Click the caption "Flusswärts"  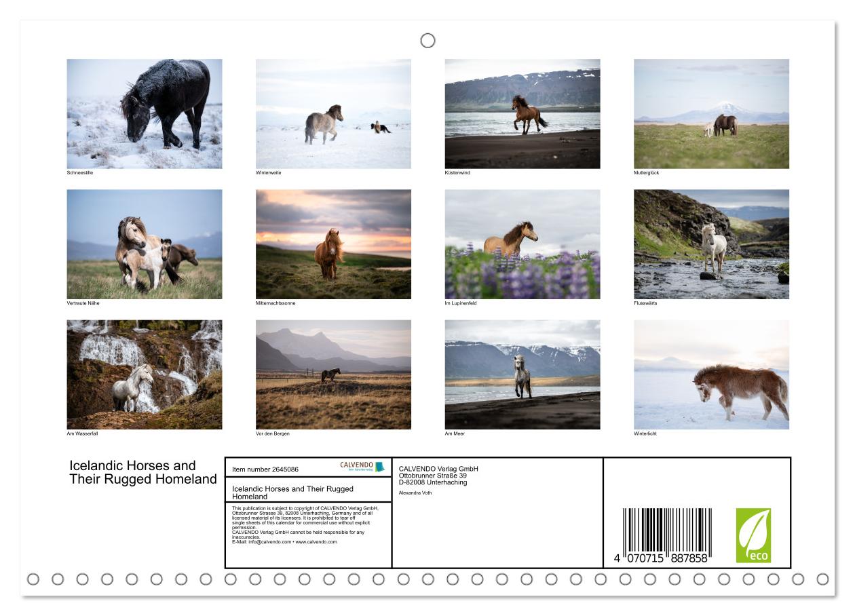(x=645, y=303)
